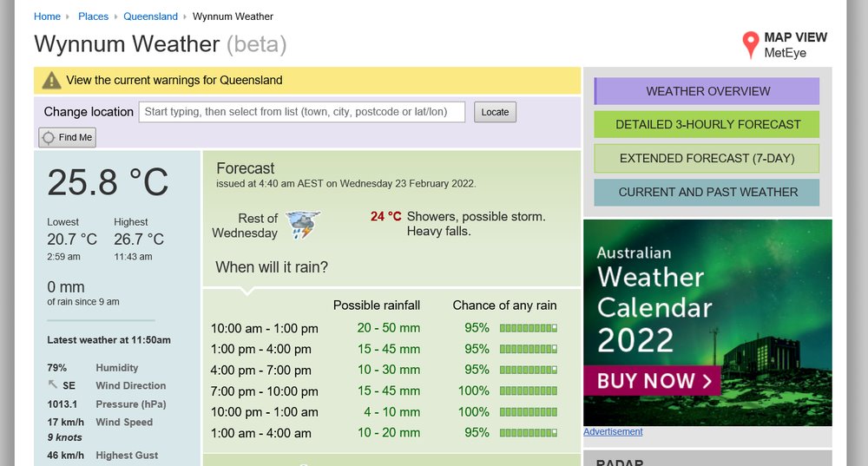Viewport: 868px width, 466px height.
Task: Click the 4 - 10 mm possible rainfall
Action: pyautogui.click(x=392, y=412)
